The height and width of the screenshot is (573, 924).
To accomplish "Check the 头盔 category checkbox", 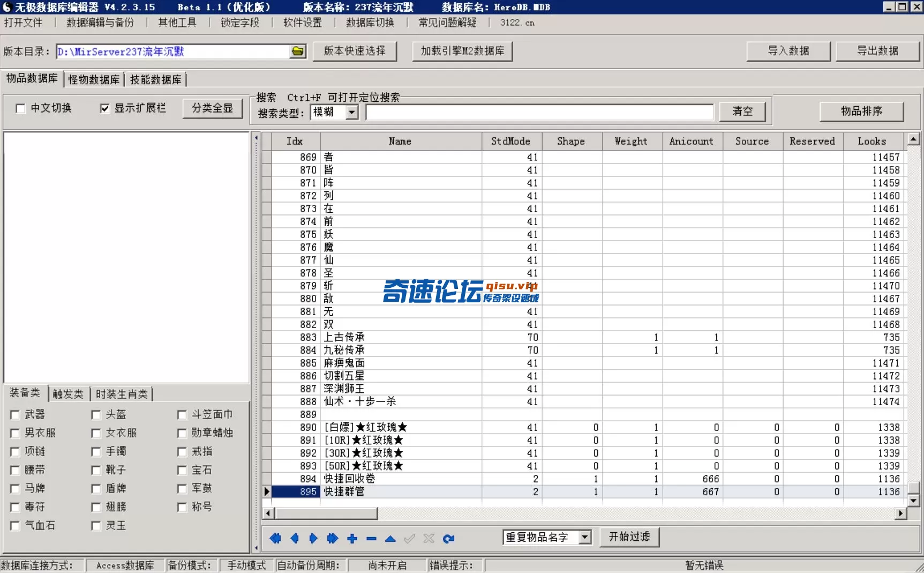I will tap(96, 415).
